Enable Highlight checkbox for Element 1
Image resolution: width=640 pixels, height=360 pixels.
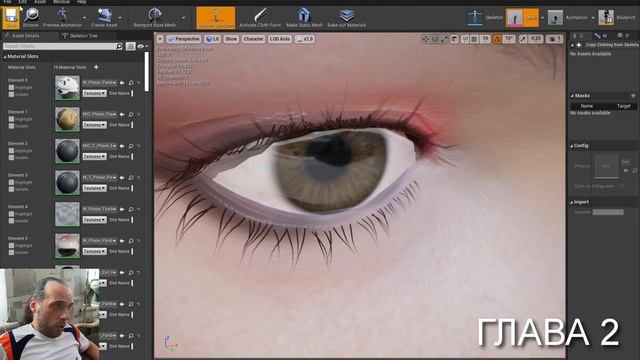pyautogui.click(x=11, y=119)
